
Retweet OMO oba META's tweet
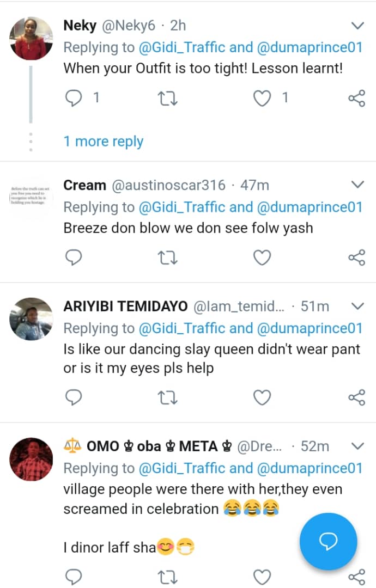tap(167, 577)
